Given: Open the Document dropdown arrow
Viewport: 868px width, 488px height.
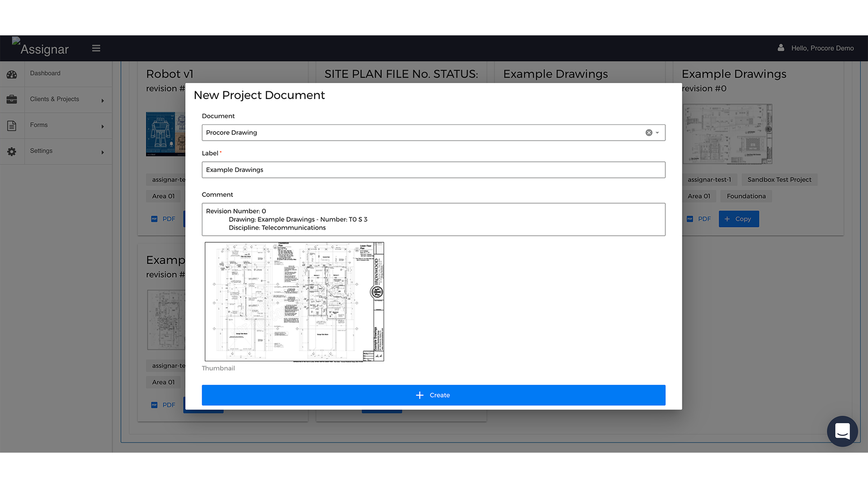Looking at the screenshot, I should (x=657, y=133).
